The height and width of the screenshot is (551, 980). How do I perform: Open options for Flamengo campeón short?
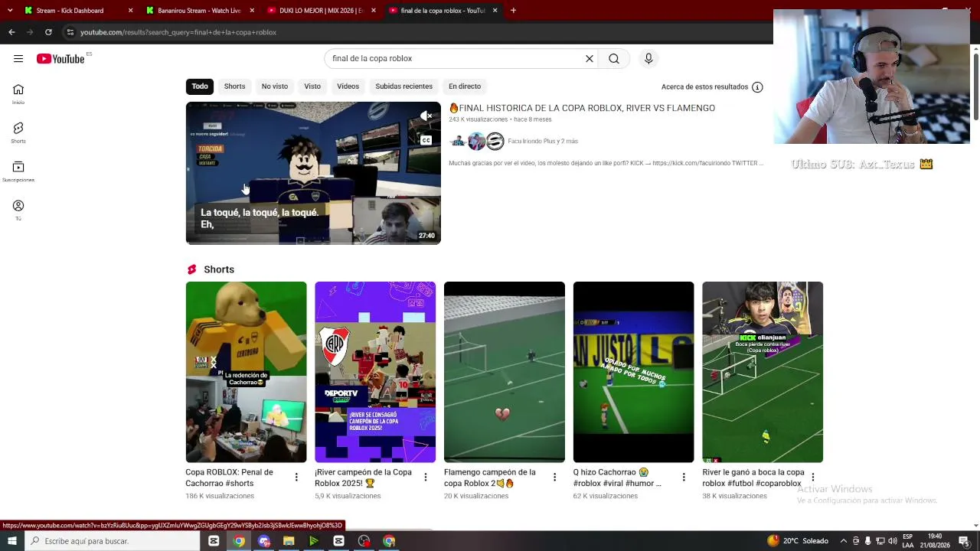[555, 478]
